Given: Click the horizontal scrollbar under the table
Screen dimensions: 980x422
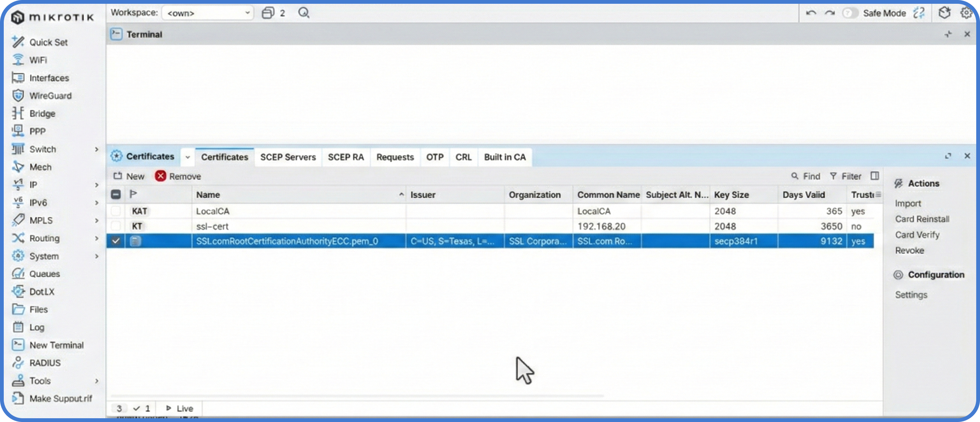Looking at the screenshot, I should click(x=357, y=396).
